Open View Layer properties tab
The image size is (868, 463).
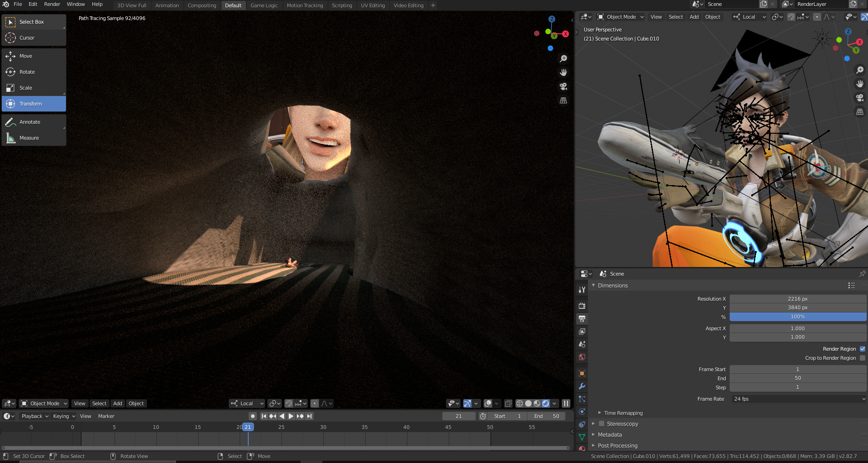[x=582, y=332]
